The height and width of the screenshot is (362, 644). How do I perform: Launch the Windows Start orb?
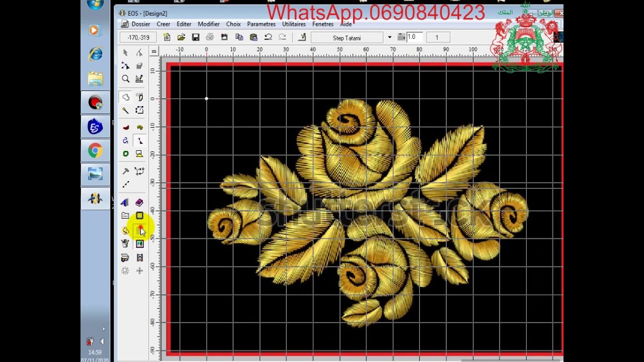coord(95,5)
